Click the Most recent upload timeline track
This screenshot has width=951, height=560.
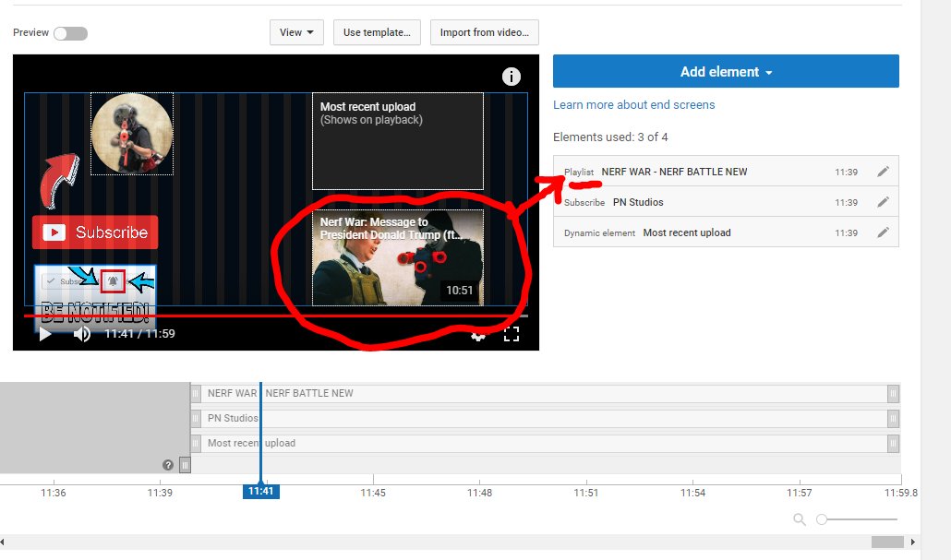(x=545, y=443)
